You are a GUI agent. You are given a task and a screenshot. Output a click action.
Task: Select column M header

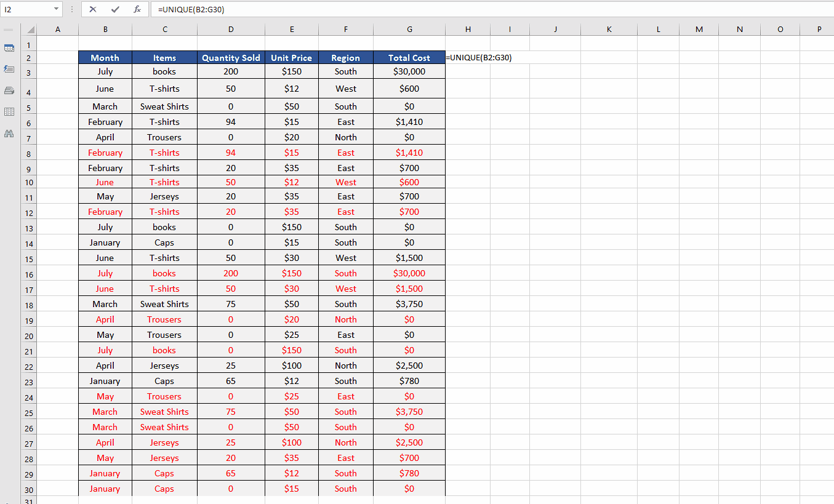699,30
